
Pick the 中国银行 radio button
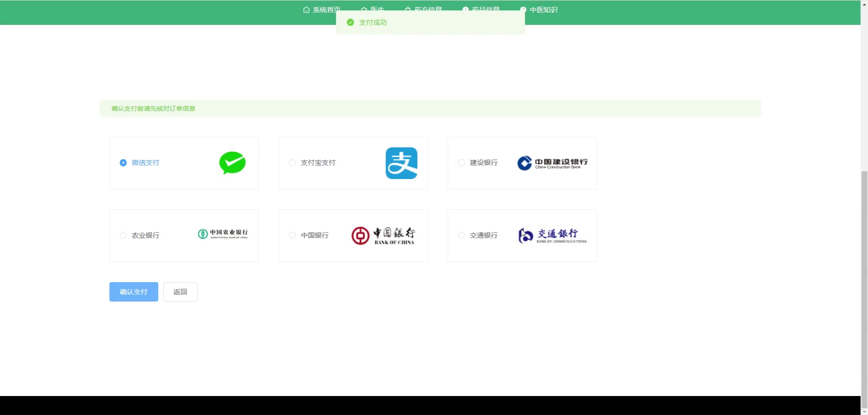[x=292, y=236]
